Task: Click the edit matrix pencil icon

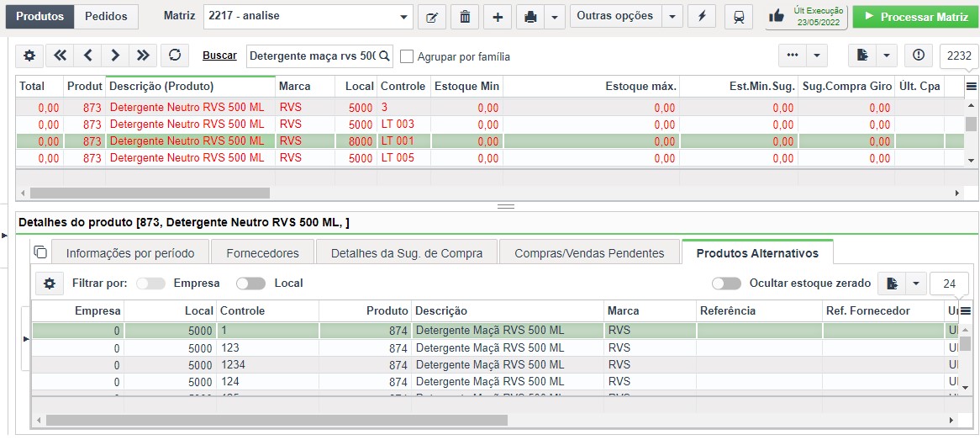Action: point(431,17)
